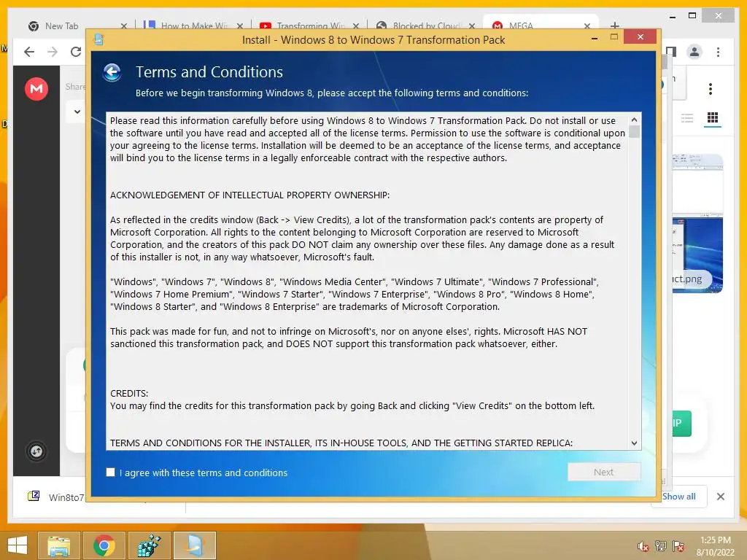The width and height of the screenshot is (747, 560).
Task: Close the New Tab browser tab
Action: 124,26
